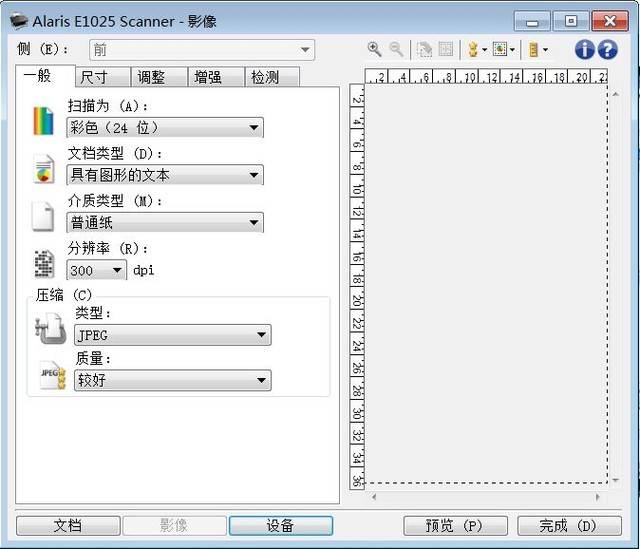
Task: Open the 介质类型 dropdown
Action: coord(165,222)
